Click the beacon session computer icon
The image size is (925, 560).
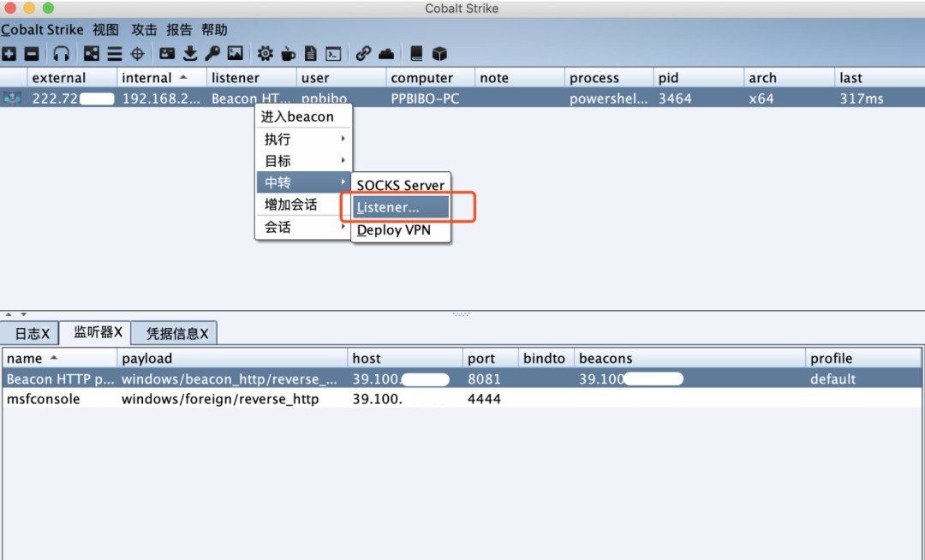coord(12,98)
